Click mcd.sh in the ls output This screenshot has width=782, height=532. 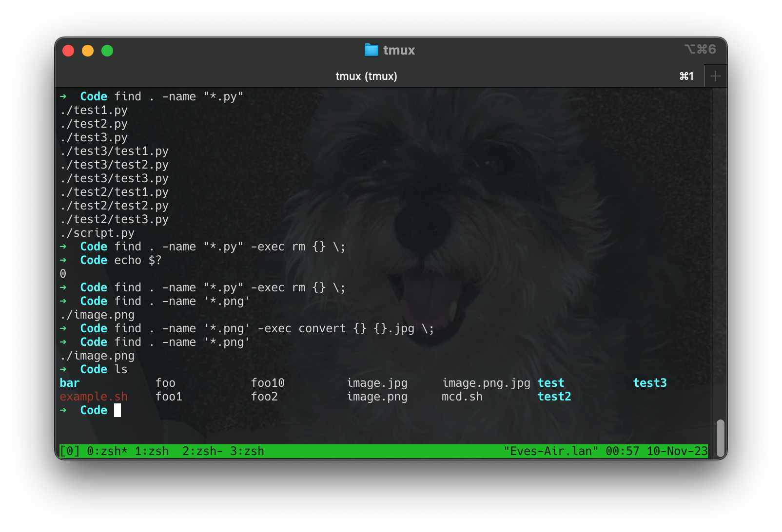click(462, 397)
